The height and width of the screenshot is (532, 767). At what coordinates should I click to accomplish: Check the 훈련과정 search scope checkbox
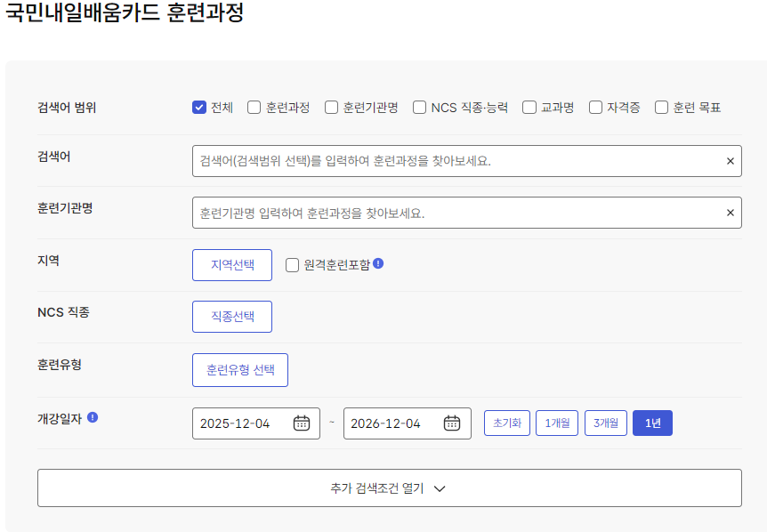pyautogui.click(x=254, y=108)
